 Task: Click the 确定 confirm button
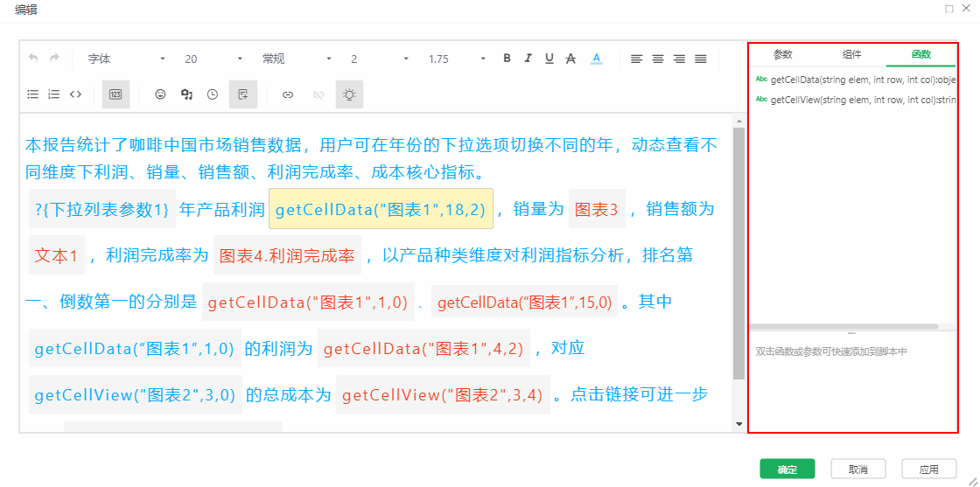point(787,469)
